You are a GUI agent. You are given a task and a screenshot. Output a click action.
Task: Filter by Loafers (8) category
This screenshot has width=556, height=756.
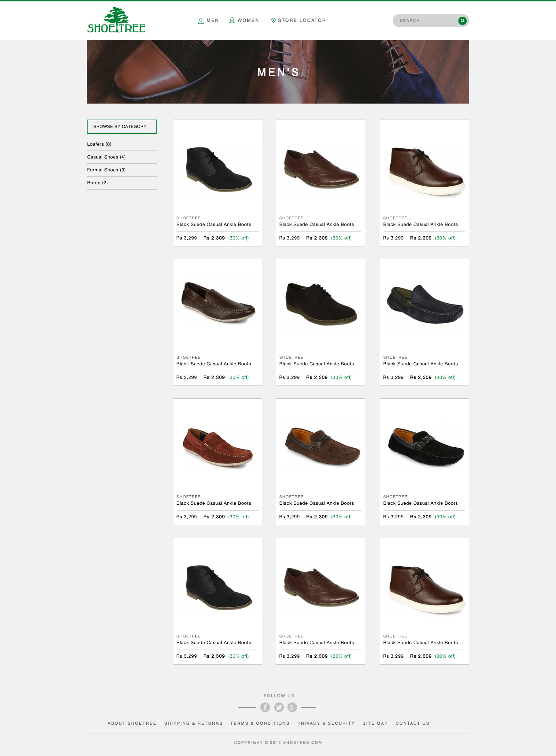pos(99,144)
